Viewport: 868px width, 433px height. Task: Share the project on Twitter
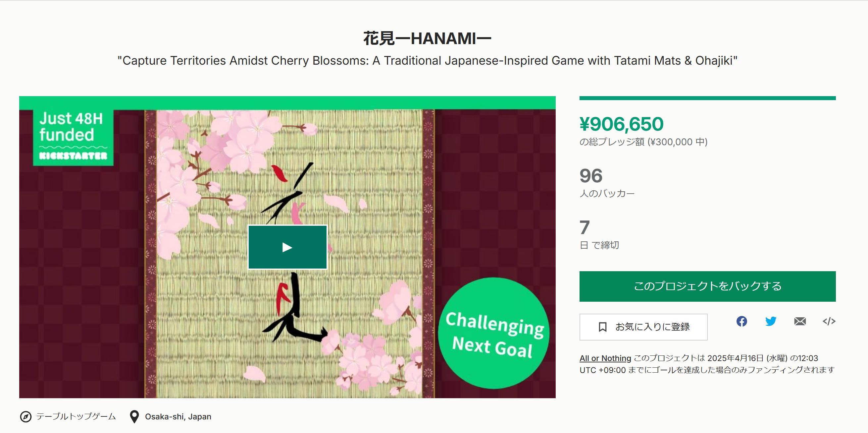(x=771, y=321)
